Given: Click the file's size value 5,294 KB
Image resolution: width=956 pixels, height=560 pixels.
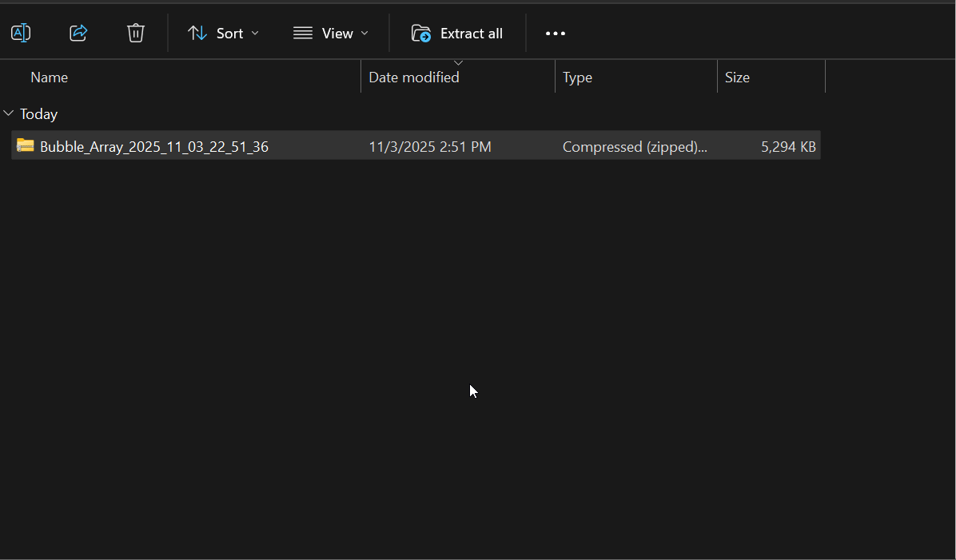Looking at the screenshot, I should [788, 146].
